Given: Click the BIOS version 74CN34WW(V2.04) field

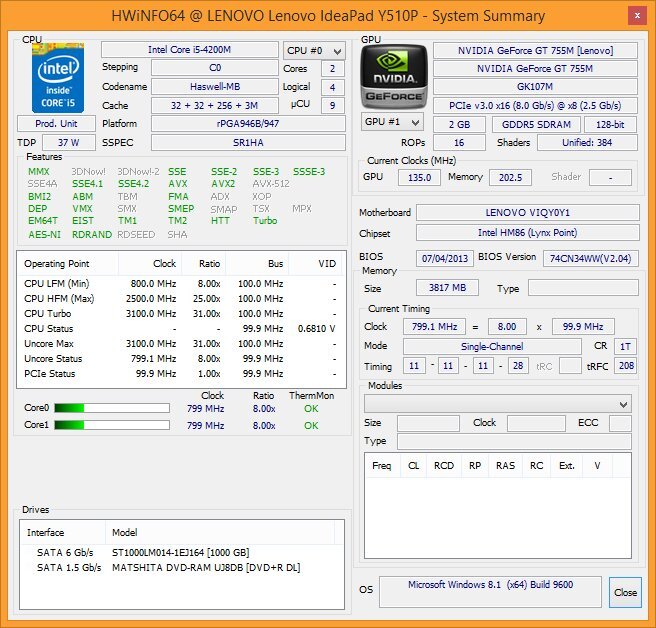Looking at the screenshot, I should [590, 259].
